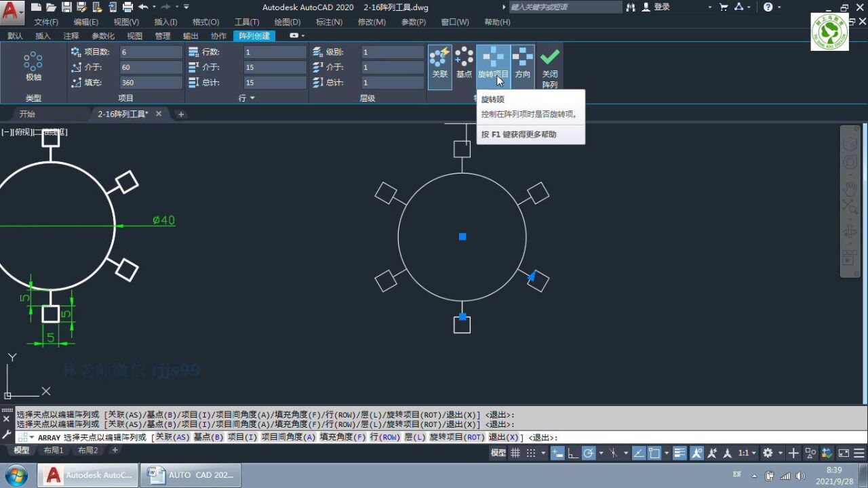Click the gear workspace switching icon

click(768, 453)
